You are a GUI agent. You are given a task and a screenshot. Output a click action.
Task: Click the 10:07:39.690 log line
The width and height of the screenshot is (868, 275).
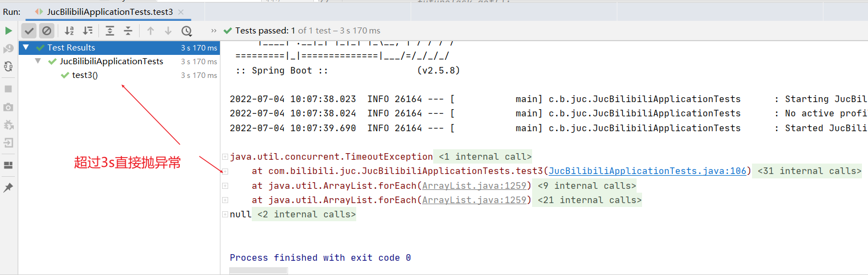tap(548, 128)
